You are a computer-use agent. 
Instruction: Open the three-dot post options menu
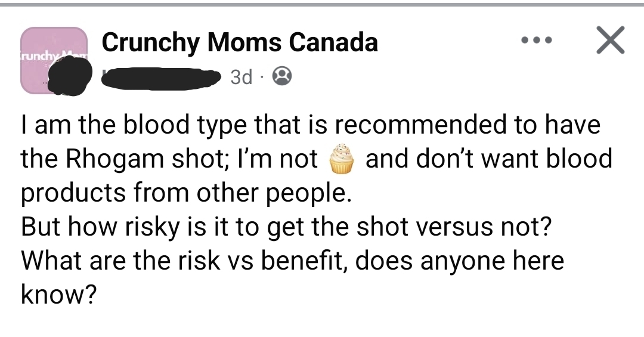pyautogui.click(x=535, y=41)
